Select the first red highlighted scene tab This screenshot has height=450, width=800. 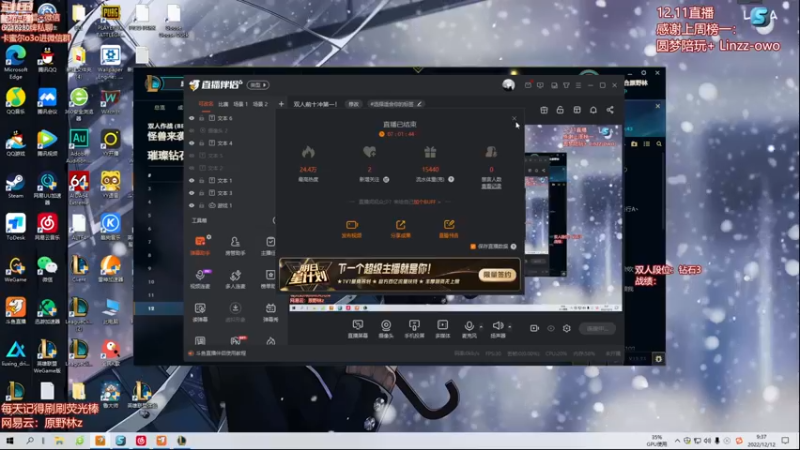[206, 104]
